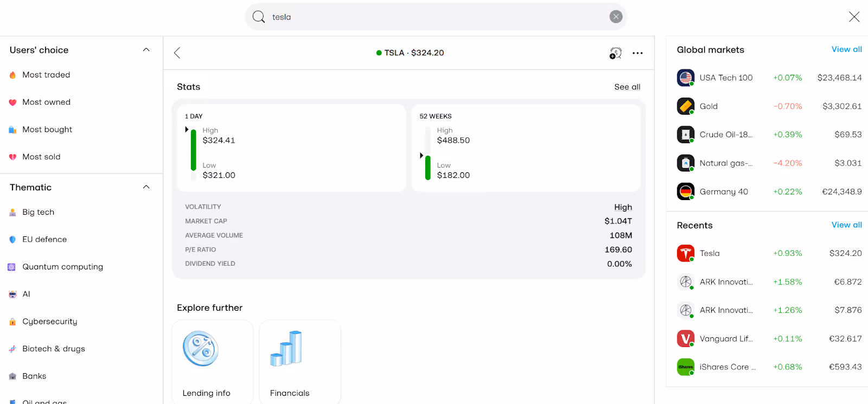The width and height of the screenshot is (868, 404).
Task: Click the USA Tech 100 flag icon
Action: click(686, 78)
